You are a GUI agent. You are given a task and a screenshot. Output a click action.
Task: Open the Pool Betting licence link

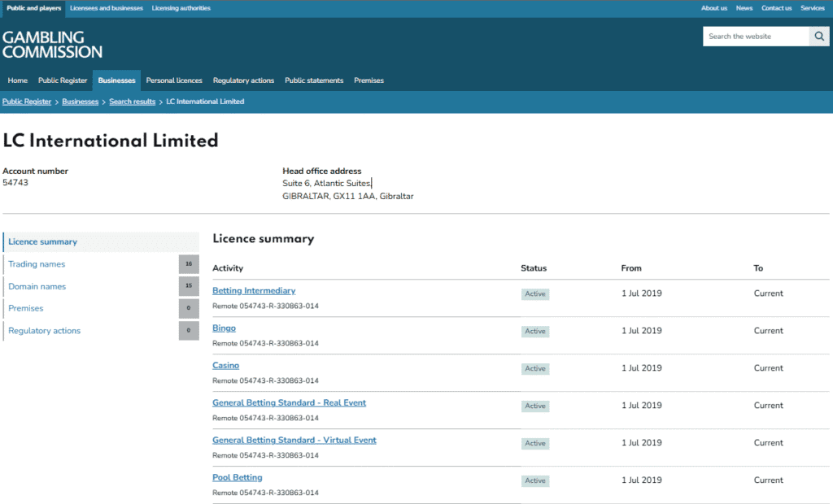238,477
